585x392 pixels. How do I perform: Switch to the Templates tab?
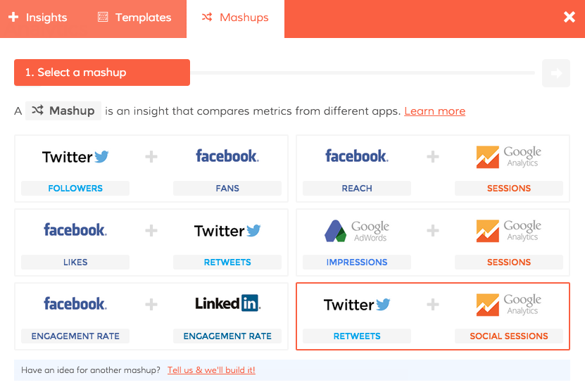134,18
